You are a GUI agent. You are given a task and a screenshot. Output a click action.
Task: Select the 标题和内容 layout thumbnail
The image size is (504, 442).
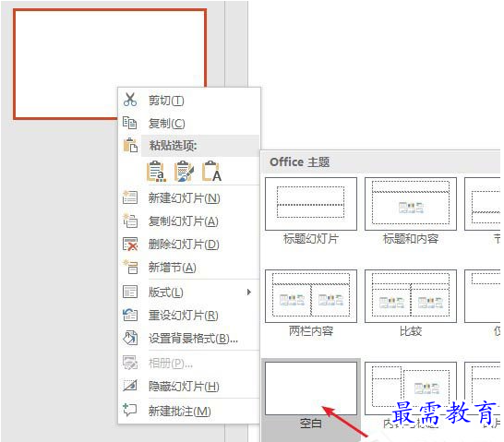411,204
